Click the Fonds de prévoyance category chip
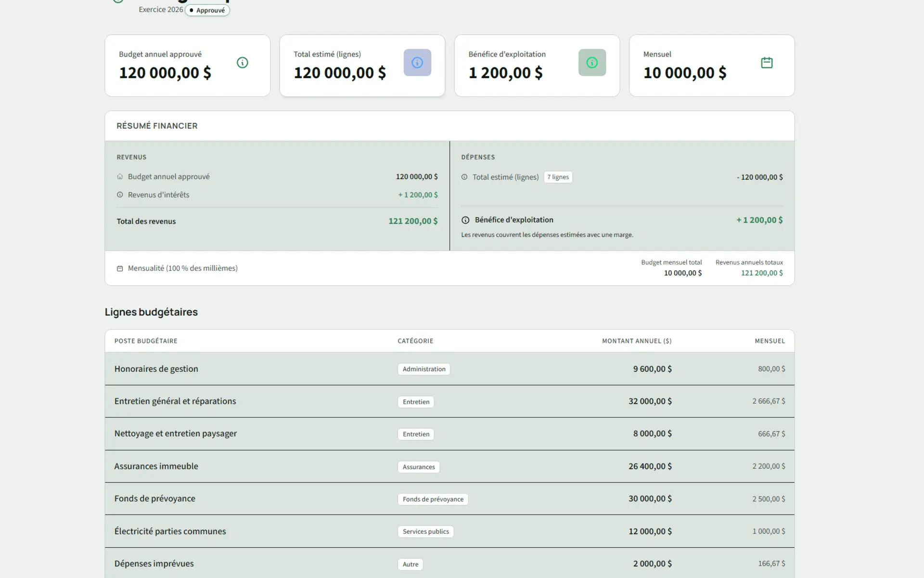Viewport: 924px width, 578px height. [433, 499]
